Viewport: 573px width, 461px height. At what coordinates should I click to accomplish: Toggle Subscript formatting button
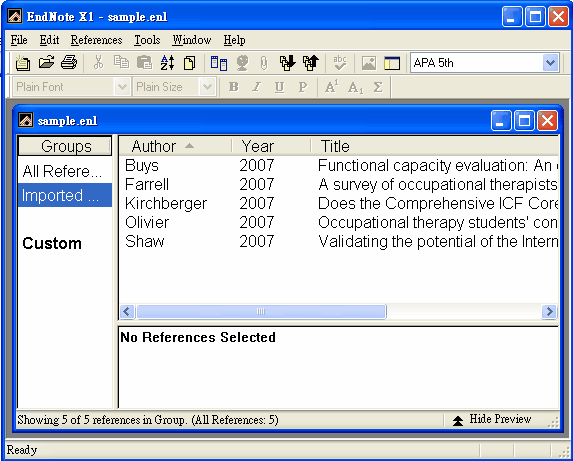pos(355,87)
